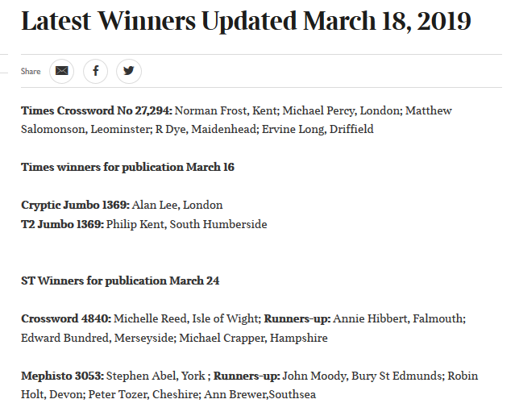This screenshot has height=420, width=515.
Task: Click the Share label
Action: click(x=31, y=71)
